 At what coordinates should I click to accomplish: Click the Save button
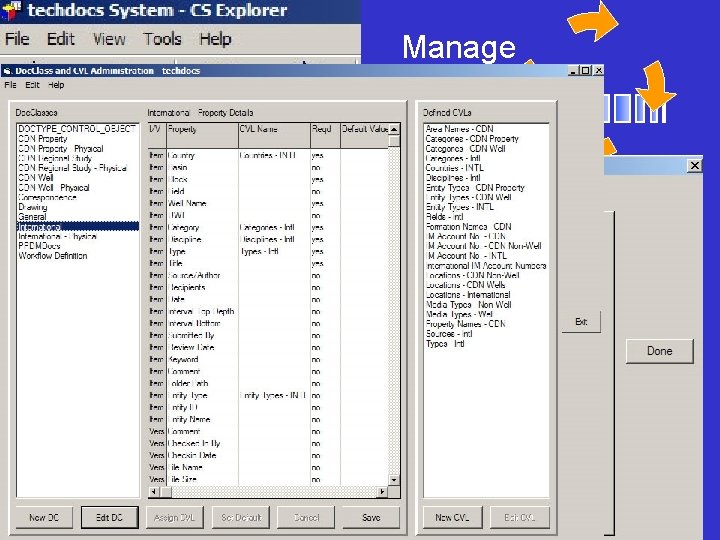click(x=371, y=518)
